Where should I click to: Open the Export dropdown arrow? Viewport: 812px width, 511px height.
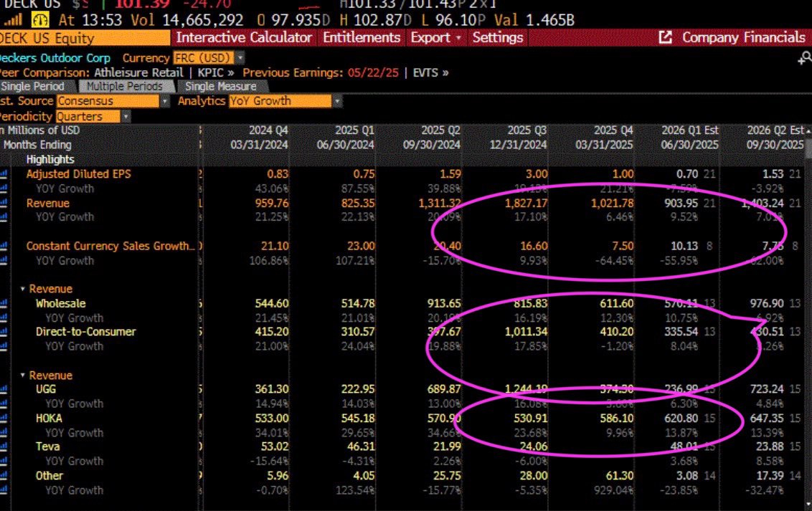pyautogui.click(x=458, y=38)
